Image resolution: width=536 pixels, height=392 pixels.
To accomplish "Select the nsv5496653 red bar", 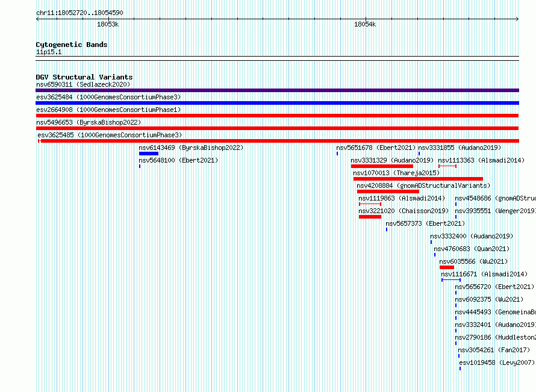I will click(277, 128).
